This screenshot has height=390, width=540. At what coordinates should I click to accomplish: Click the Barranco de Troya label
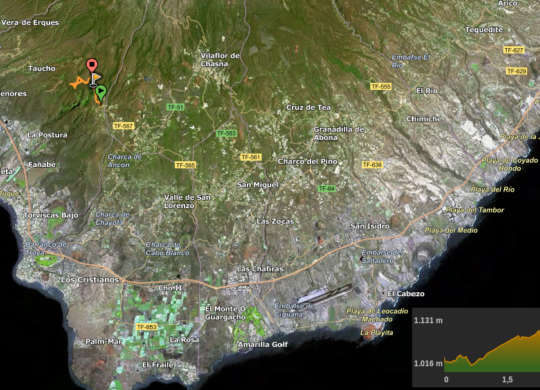click(x=45, y=248)
